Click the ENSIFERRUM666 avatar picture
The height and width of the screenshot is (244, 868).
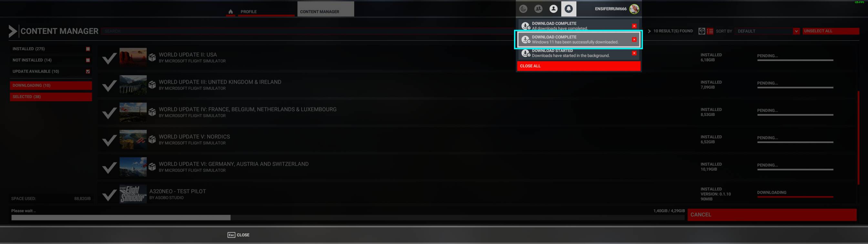tap(634, 9)
